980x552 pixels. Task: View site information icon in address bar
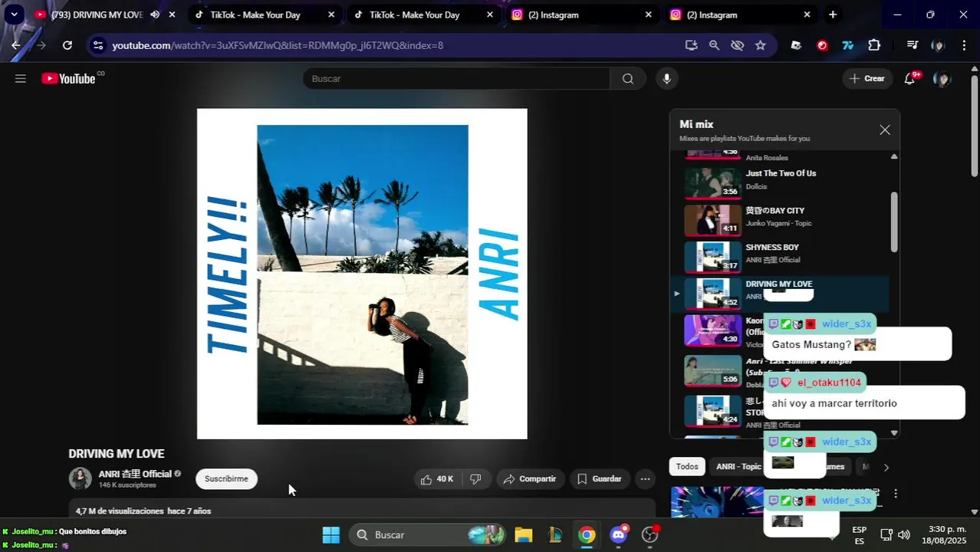[97, 45]
